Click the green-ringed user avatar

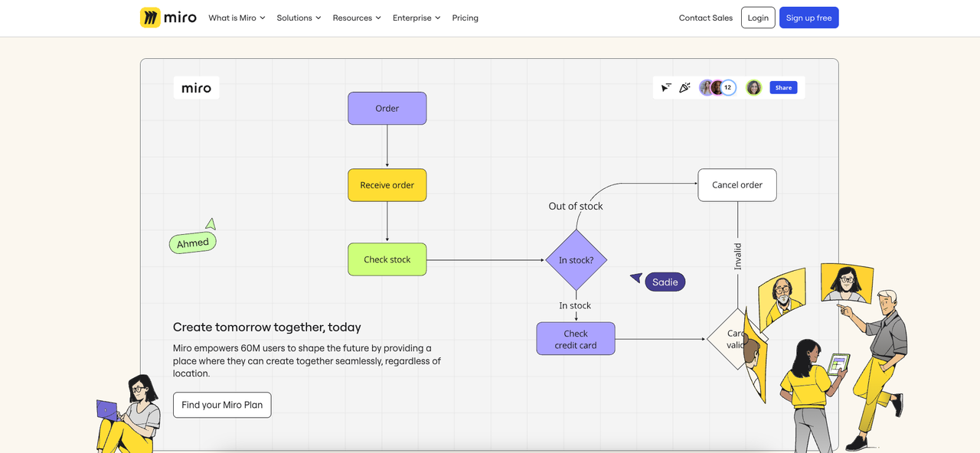[x=754, y=88]
